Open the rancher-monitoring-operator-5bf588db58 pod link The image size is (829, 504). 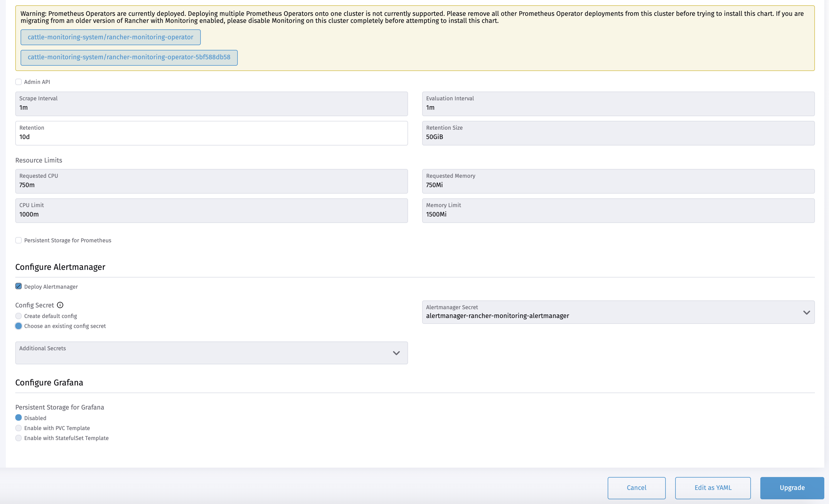129,57
